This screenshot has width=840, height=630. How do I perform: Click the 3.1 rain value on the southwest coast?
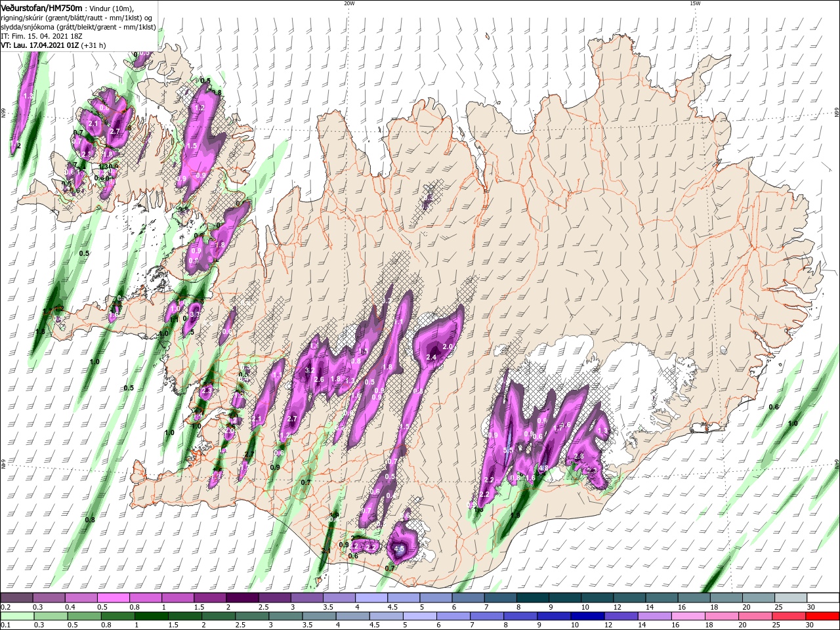326,551
